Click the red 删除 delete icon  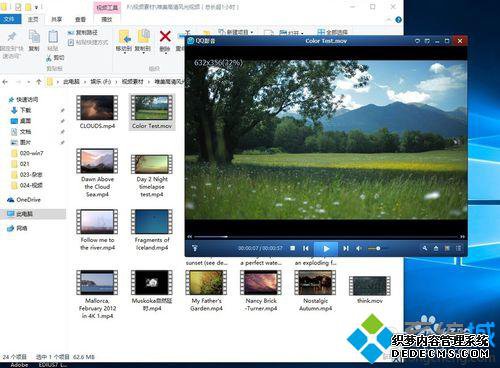pyautogui.click(x=165, y=36)
